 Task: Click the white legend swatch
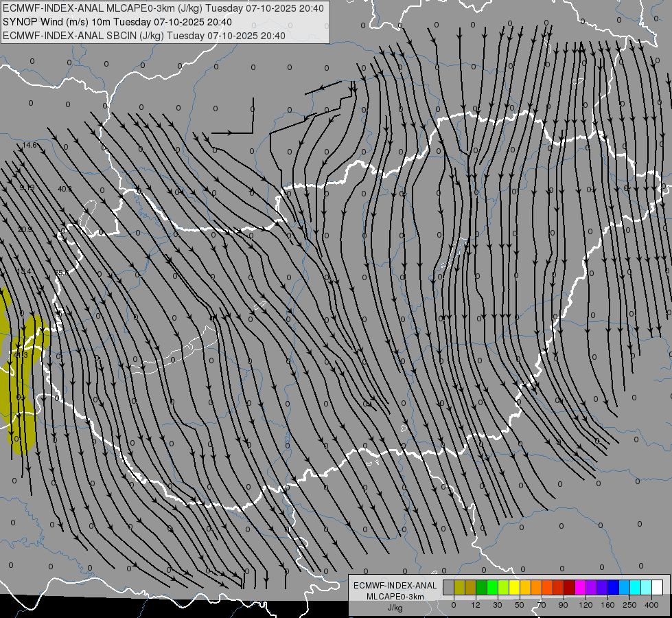coord(658,587)
